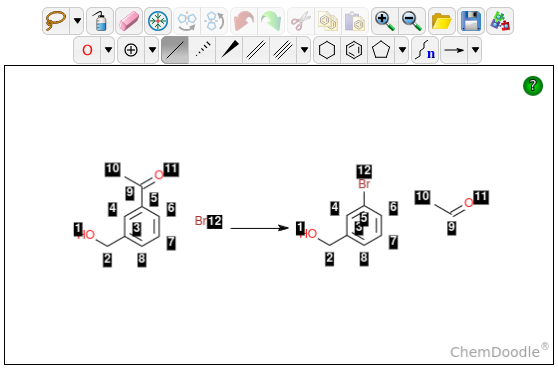Click the center structure snowflake icon

coord(158,21)
